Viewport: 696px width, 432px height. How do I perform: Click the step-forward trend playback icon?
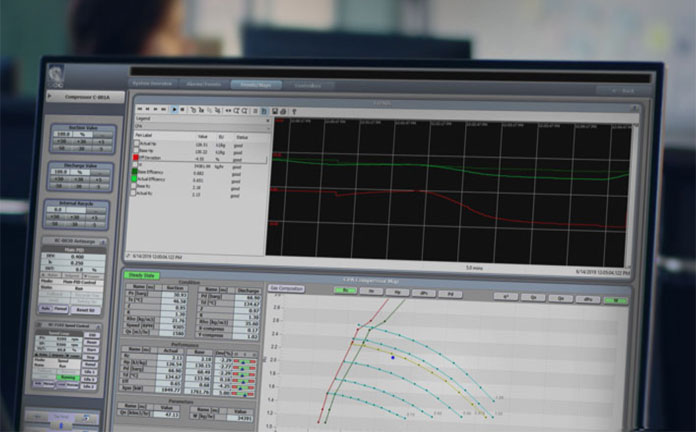tap(155, 109)
